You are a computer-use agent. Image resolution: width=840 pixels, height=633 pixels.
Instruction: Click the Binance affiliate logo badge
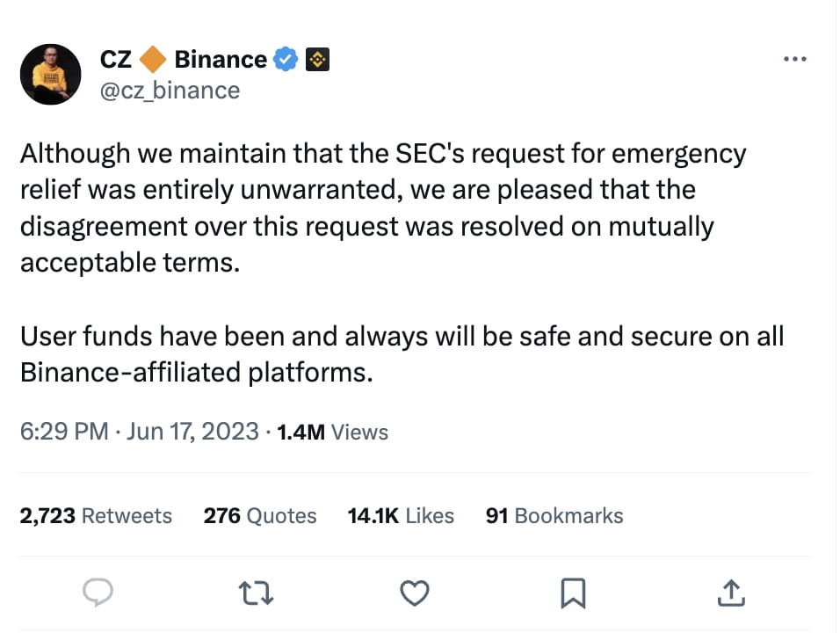(316, 60)
